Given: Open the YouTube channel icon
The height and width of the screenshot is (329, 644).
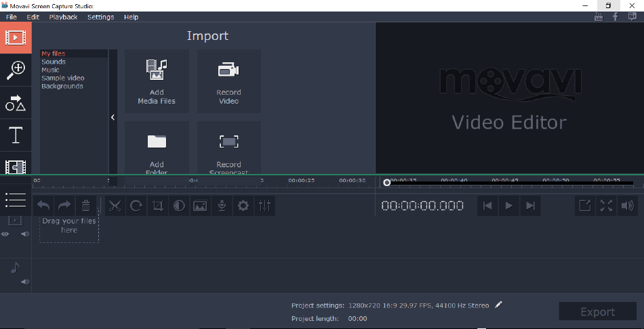Looking at the screenshot, I should [x=599, y=17].
